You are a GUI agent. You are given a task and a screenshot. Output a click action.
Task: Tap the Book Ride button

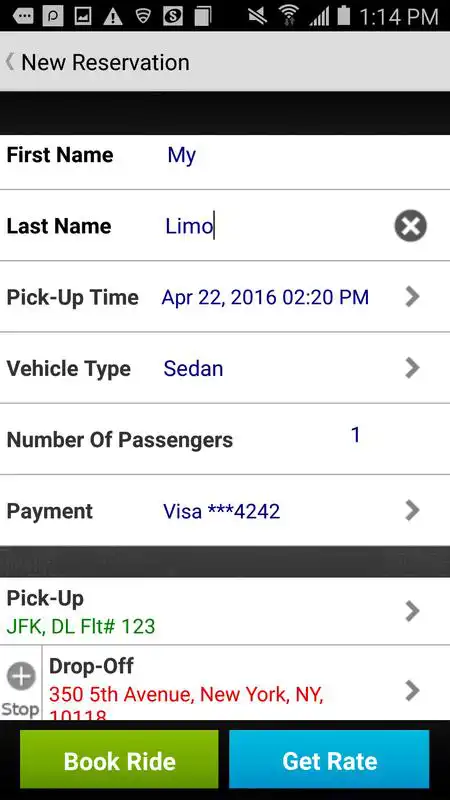click(119, 759)
